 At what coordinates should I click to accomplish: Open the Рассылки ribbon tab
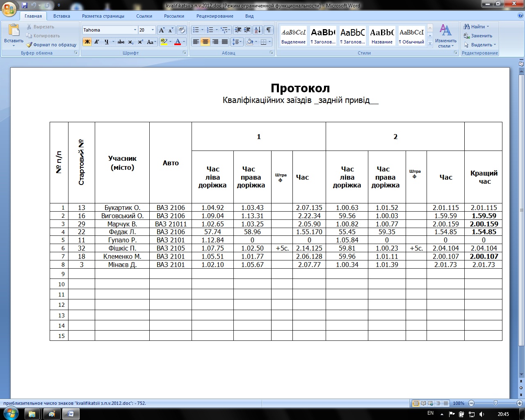[174, 16]
